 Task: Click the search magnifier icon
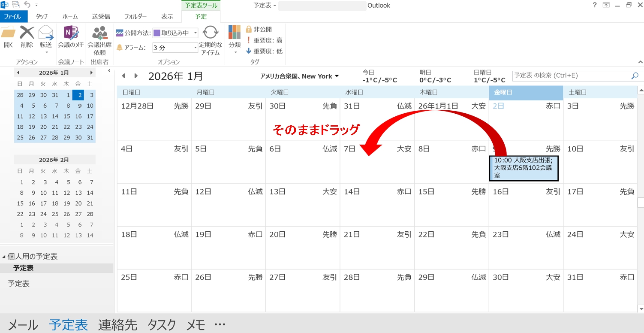pyautogui.click(x=635, y=76)
